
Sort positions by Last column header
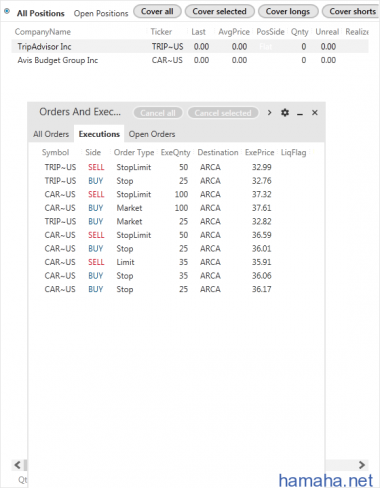[x=198, y=32]
